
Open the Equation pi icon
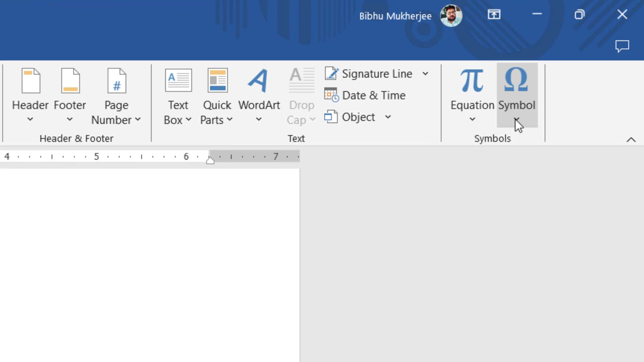pos(472,80)
